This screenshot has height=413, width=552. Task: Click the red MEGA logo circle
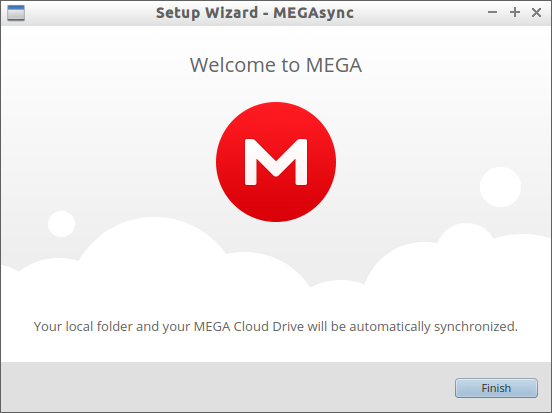276,162
